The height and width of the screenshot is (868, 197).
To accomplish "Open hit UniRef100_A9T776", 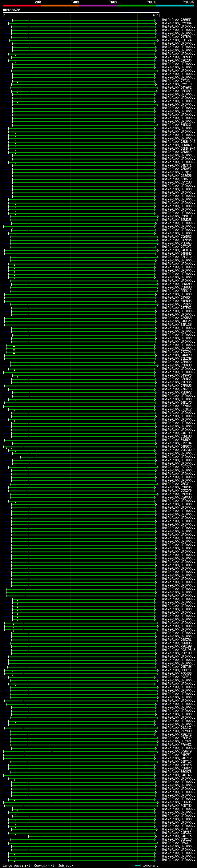I will [x=177, y=467].
